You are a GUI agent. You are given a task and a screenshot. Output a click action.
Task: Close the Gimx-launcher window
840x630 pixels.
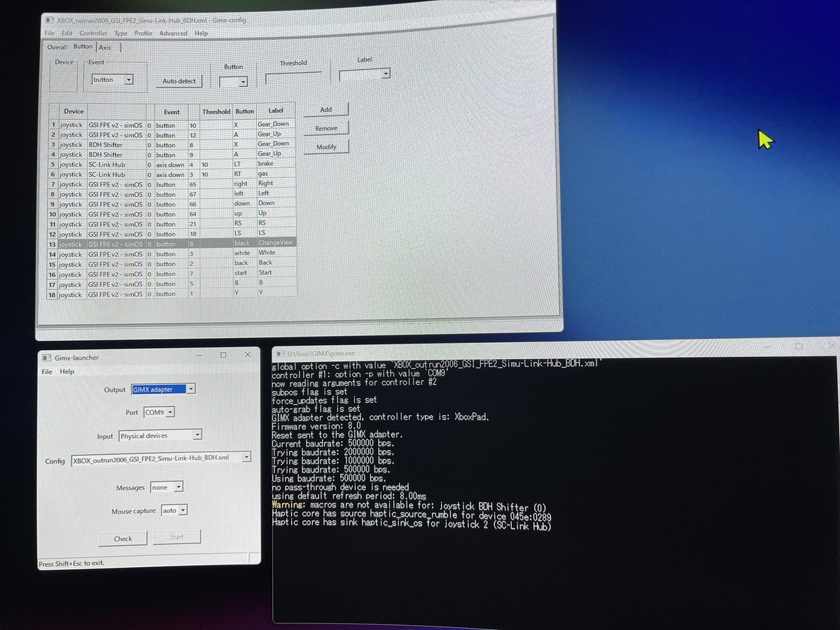pyautogui.click(x=248, y=355)
